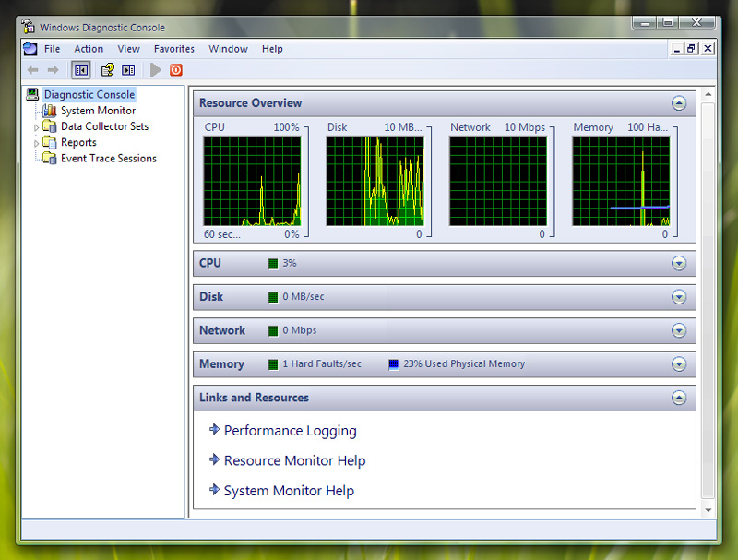The height and width of the screenshot is (560, 738).
Task: Click the Memory hard faults graph
Action: [x=621, y=181]
